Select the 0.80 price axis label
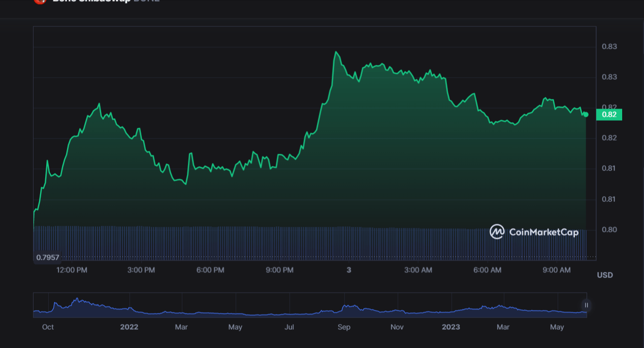This screenshot has height=348, width=644. tap(609, 230)
